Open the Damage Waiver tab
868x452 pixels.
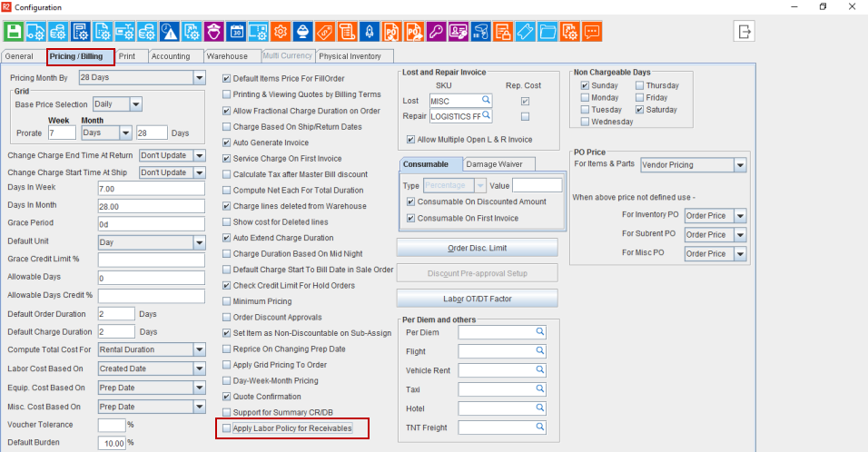coord(498,164)
